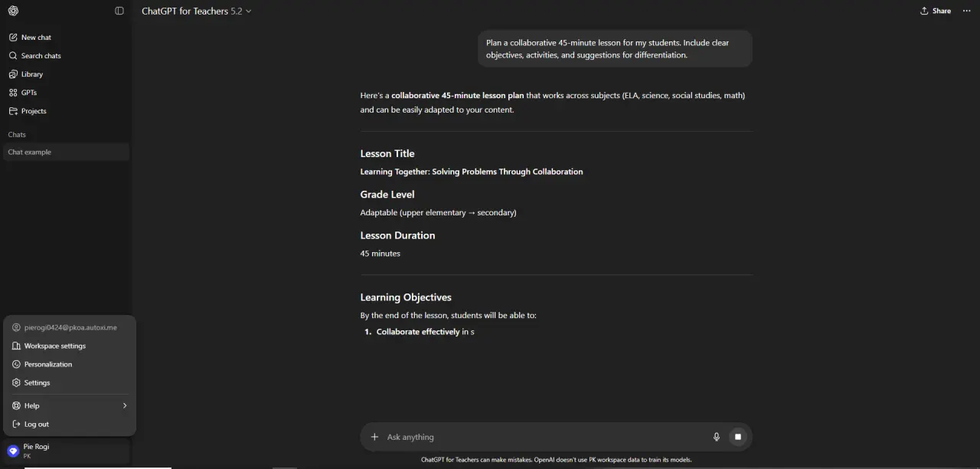Click the Share button

[936, 11]
